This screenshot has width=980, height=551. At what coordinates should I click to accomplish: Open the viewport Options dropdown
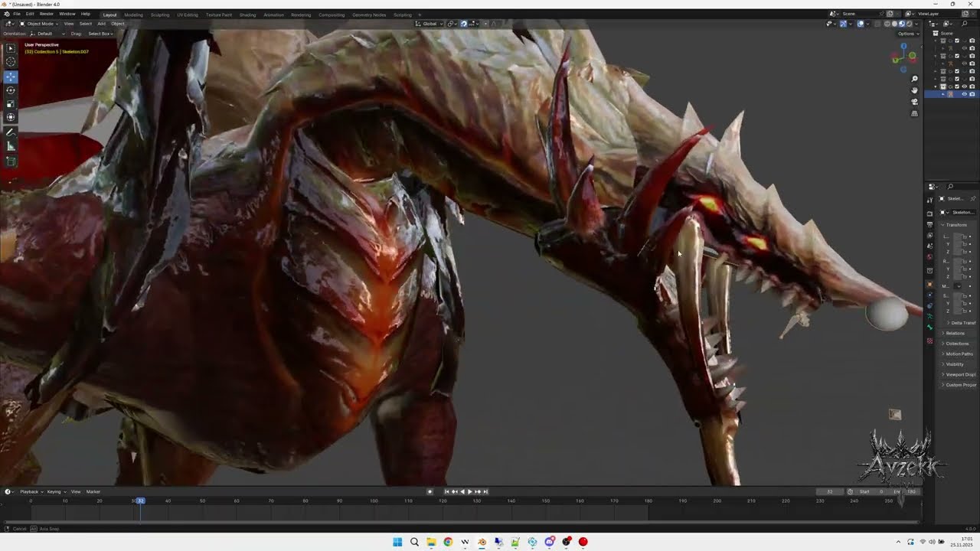[907, 34]
